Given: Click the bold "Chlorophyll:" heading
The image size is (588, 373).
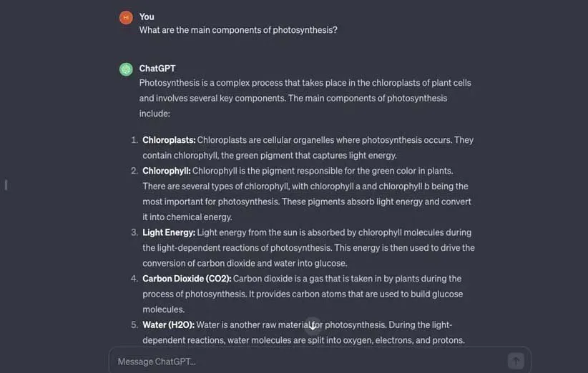Looking at the screenshot, I should [x=167, y=171].
